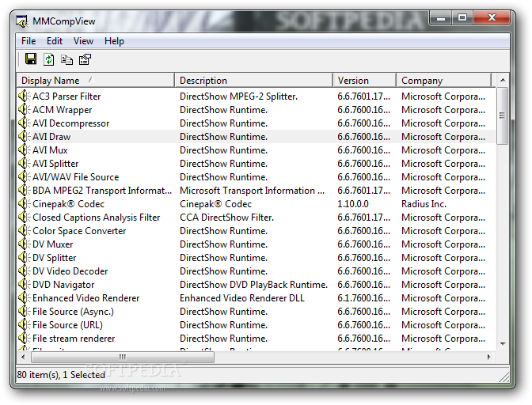This screenshot has width=532, height=405.
Task: Click the Enhanced Video Renderer DLL description
Action: coord(242,298)
